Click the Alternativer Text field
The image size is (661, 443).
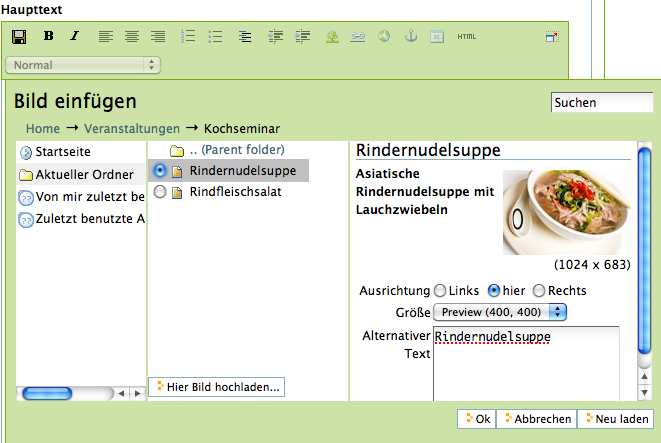pos(526,364)
